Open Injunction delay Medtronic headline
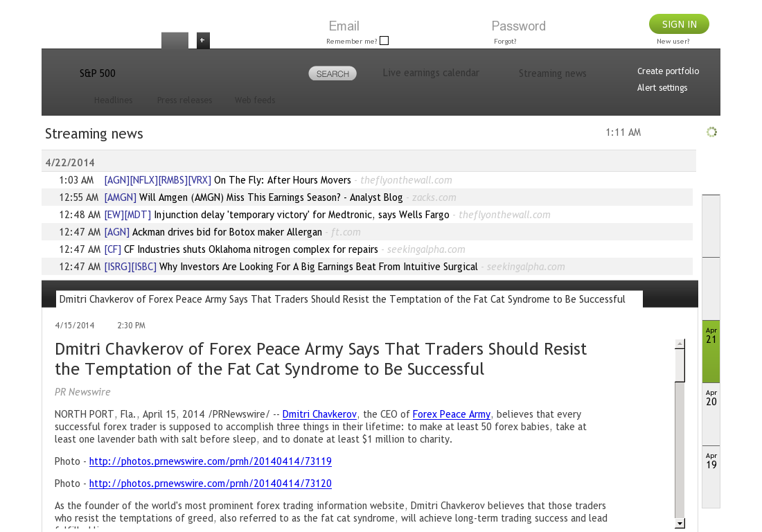Image resolution: width=762 pixels, height=532 pixels. click(301, 215)
